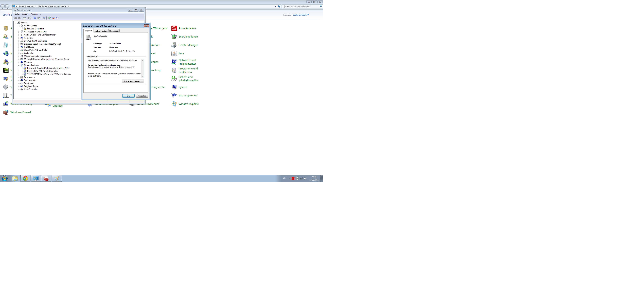Switch to the Ressourcen tab
The width and height of the screenshot is (644, 292).
pyautogui.click(x=114, y=31)
